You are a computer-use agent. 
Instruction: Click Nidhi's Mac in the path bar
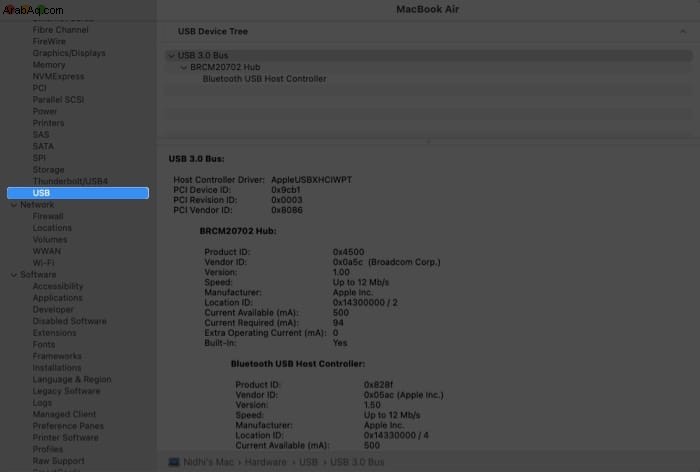(208, 462)
